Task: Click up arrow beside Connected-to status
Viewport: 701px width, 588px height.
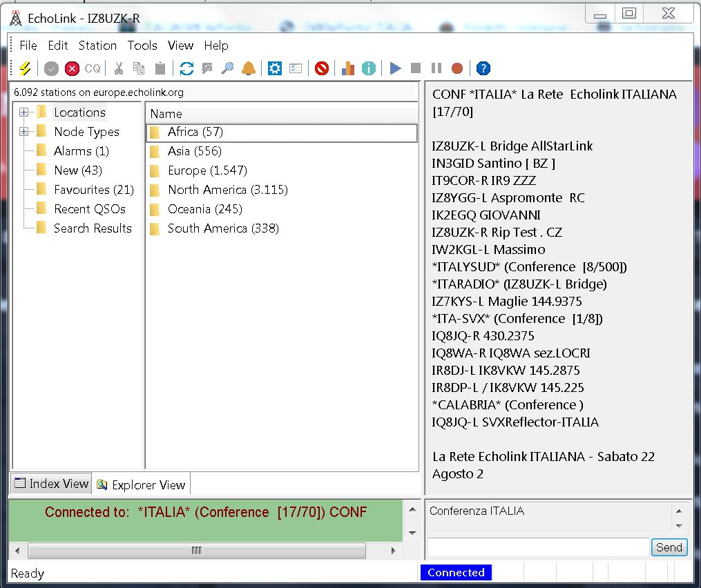Action: click(412, 509)
